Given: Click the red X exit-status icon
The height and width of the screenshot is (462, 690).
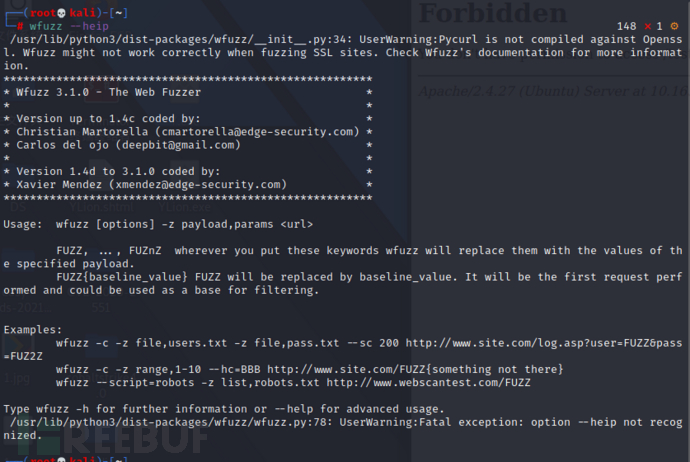Looking at the screenshot, I should [x=648, y=26].
